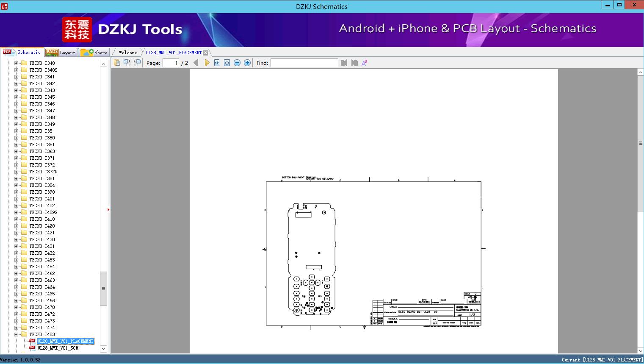This screenshot has width=644, height=364.
Task: Expand the TECNO T363 folder
Action: click(x=17, y=151)
